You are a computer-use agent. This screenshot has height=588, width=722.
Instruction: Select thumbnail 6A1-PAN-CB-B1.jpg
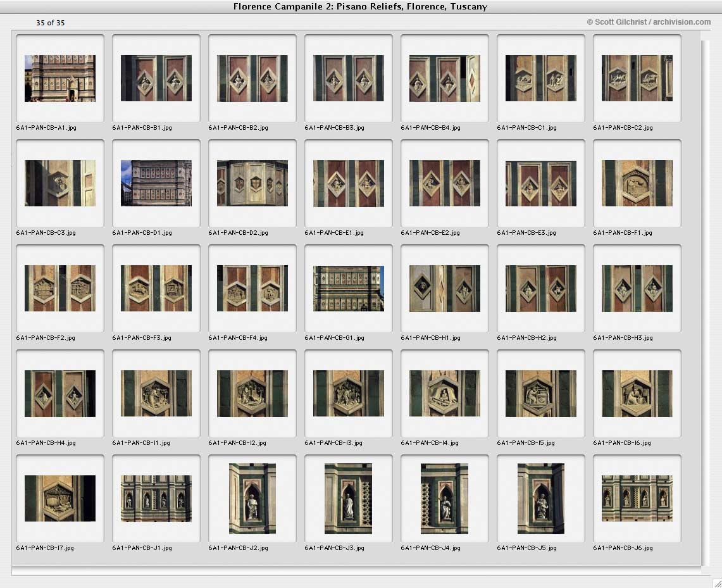(156, 78)
